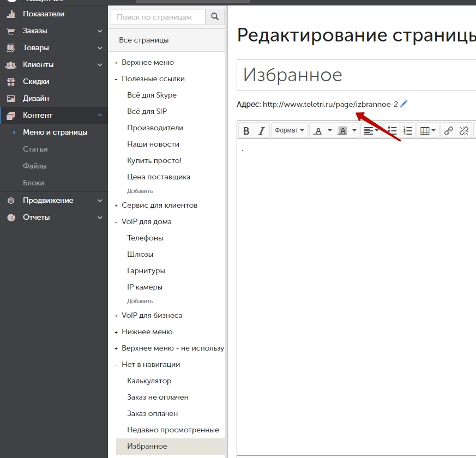Open the Всё для Skype page
The height and width of the screenshot is (458, 476).
tap(152, 95)
